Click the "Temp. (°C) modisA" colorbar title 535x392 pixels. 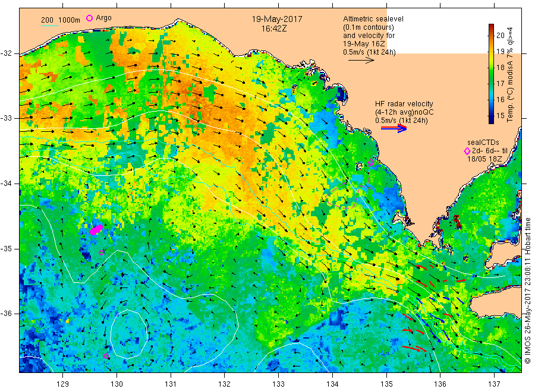coord(510,86)
